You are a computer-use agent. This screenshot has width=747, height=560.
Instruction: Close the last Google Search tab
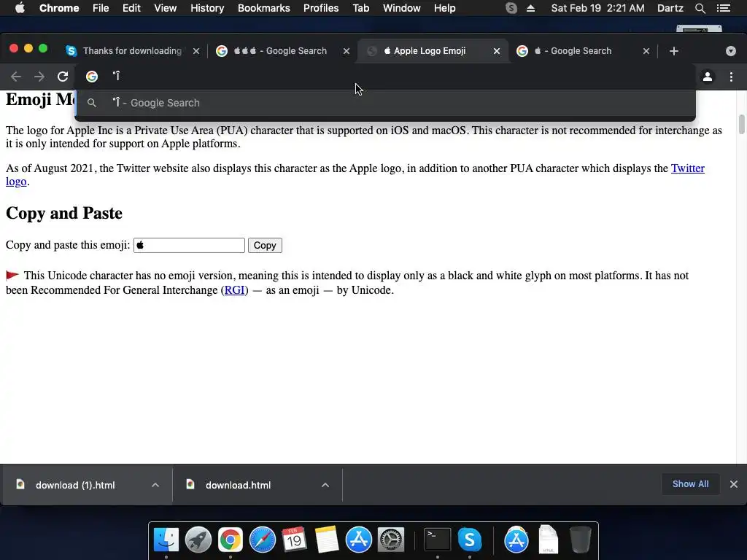(646, 51)
